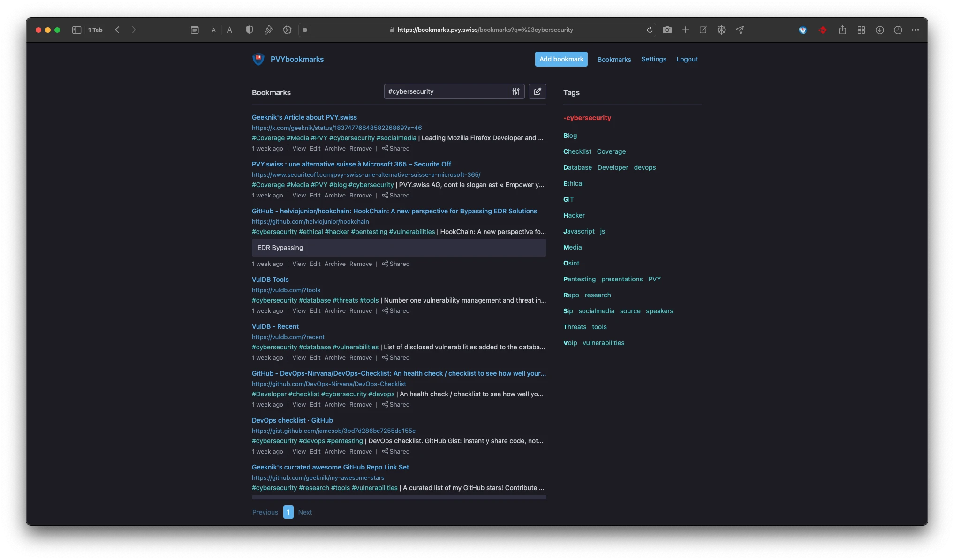Go forward with the browser forward arrow
The image size is (954, 560).
(134, 30)
